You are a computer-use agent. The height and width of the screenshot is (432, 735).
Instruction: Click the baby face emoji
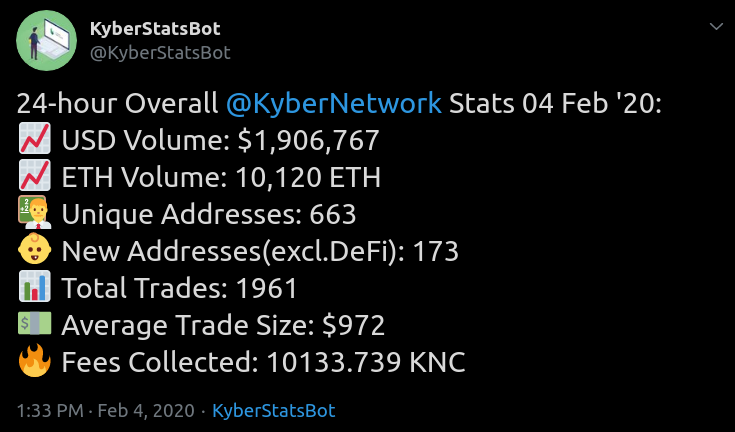[35, 249]
